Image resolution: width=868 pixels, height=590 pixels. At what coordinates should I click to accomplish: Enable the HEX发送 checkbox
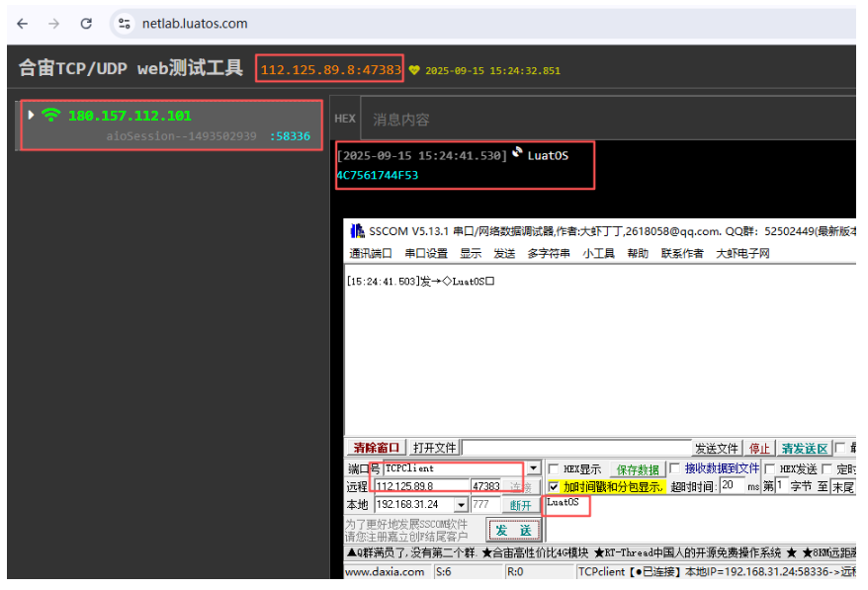tap(769, 469)
